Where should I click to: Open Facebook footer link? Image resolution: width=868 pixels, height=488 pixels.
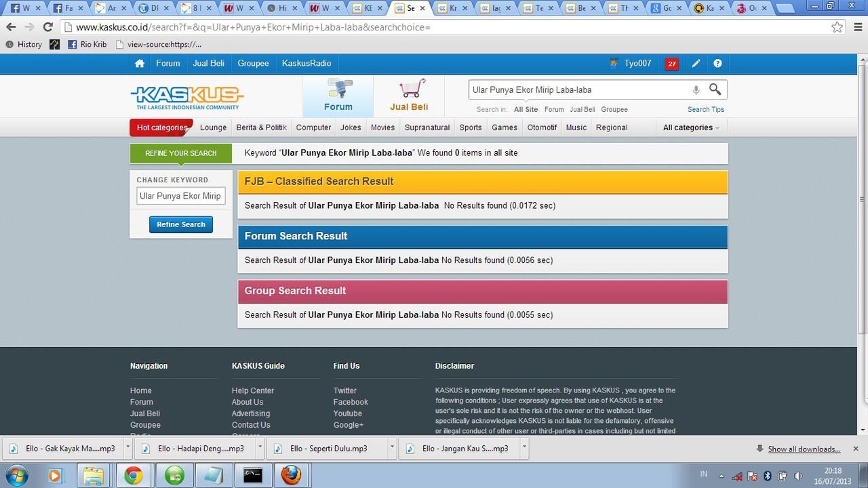tap(351, 402)
